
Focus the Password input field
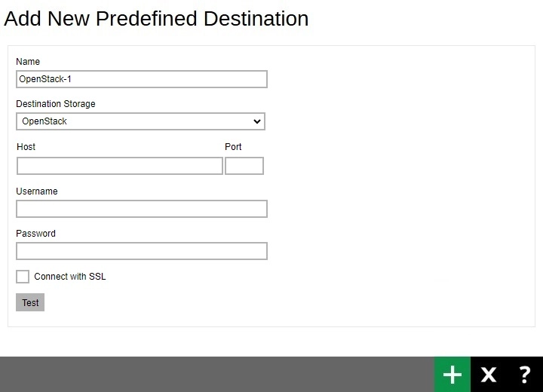coord(142,251)
